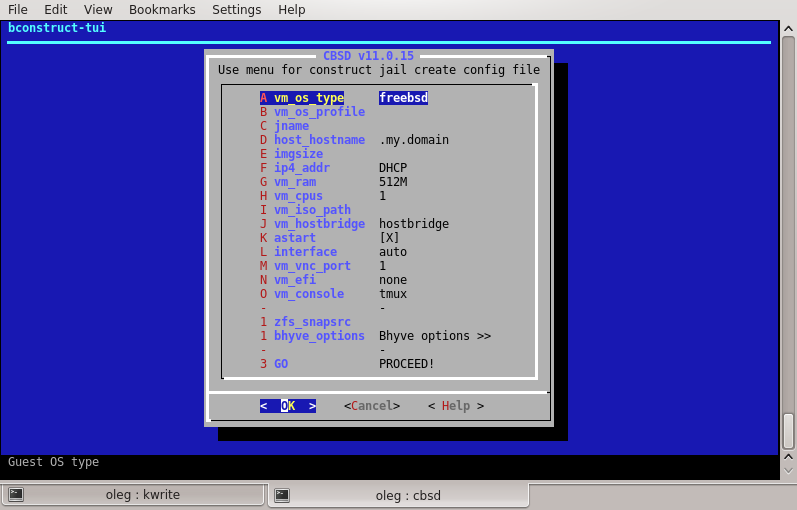Click the Cancel button
This screenshot has width=797, height=510.
372,406
